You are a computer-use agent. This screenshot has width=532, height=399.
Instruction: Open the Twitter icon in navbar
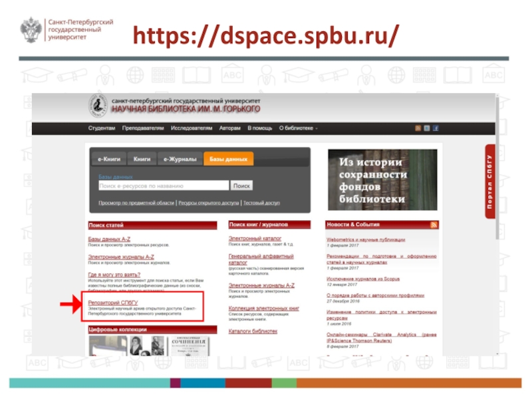click(427, 128)
